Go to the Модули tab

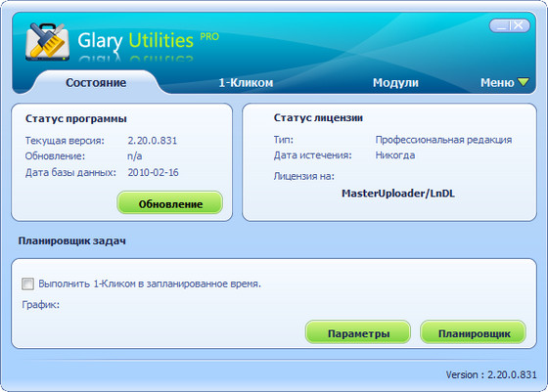click(x=395, y=83)
